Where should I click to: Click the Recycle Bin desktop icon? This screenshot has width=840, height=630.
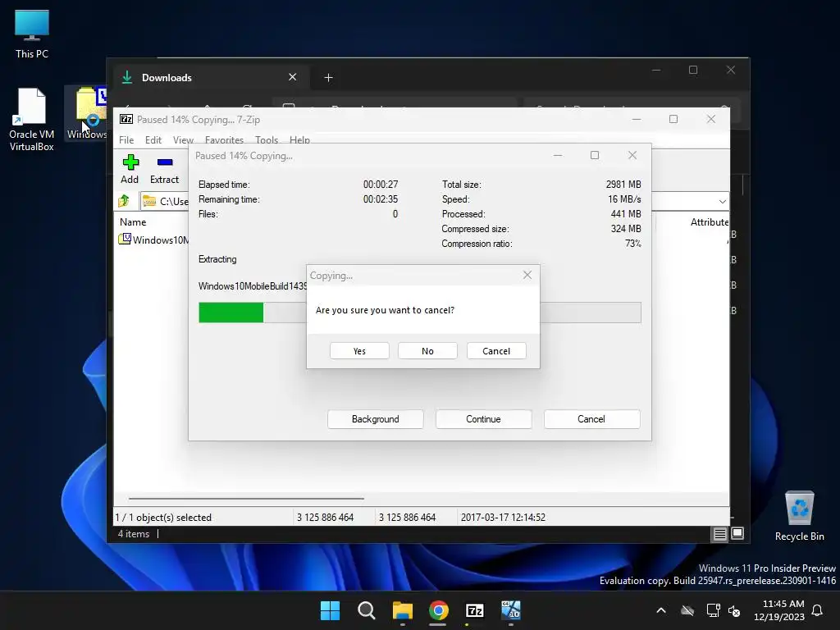(x=799, y=517)
